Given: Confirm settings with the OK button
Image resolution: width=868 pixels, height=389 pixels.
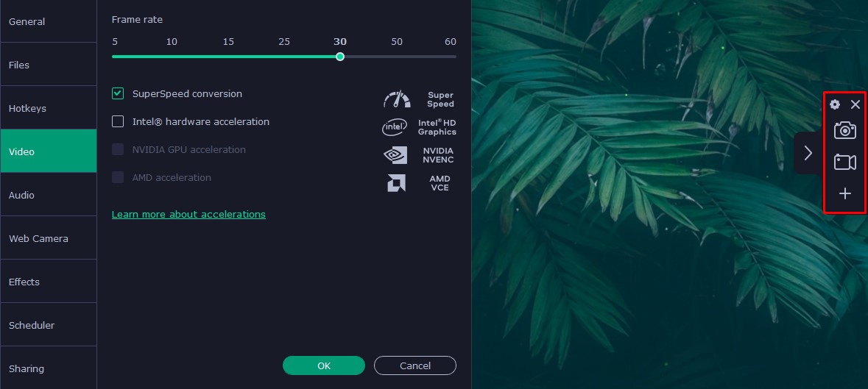Looking at the screenshot, I should [324, 365].
